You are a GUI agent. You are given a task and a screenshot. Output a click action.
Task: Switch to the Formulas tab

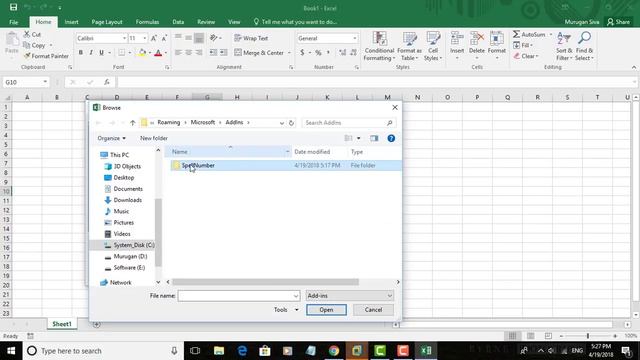[147, 22]
